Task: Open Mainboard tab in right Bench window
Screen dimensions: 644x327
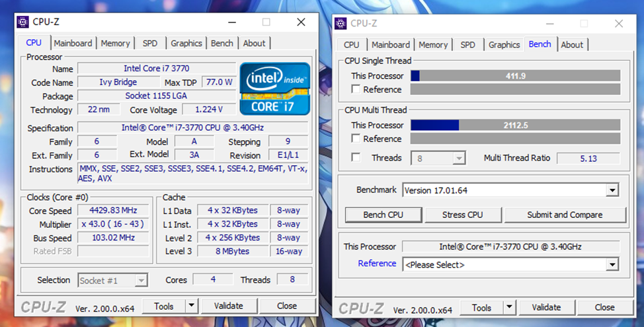Action: pyautogui.click(x=391, y=45)
